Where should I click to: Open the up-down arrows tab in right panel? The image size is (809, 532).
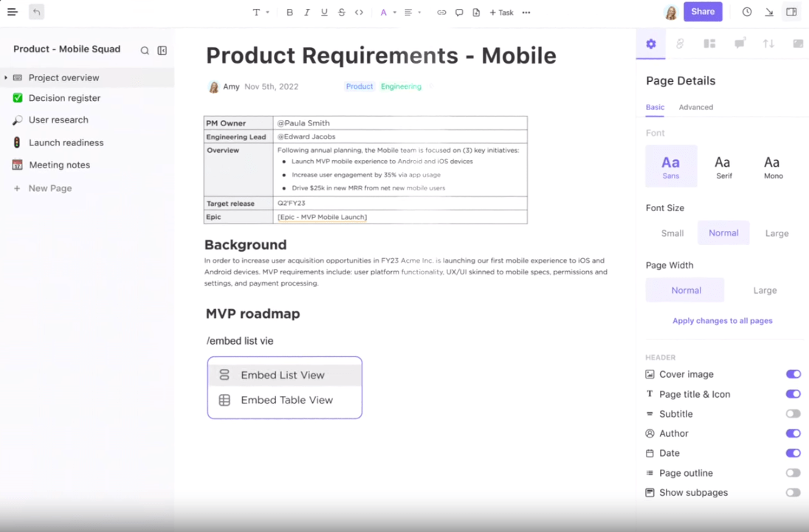click(768, 44)
